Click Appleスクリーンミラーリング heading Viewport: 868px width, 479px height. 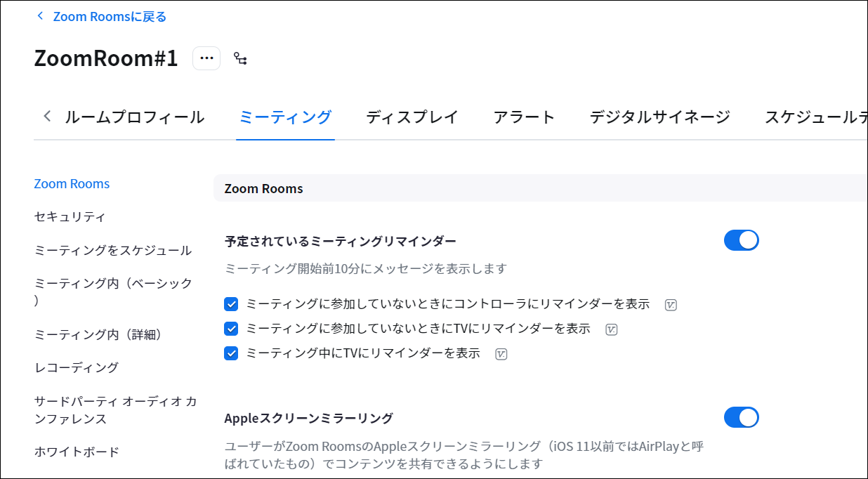pyautogui.click(x=309, y=419)
